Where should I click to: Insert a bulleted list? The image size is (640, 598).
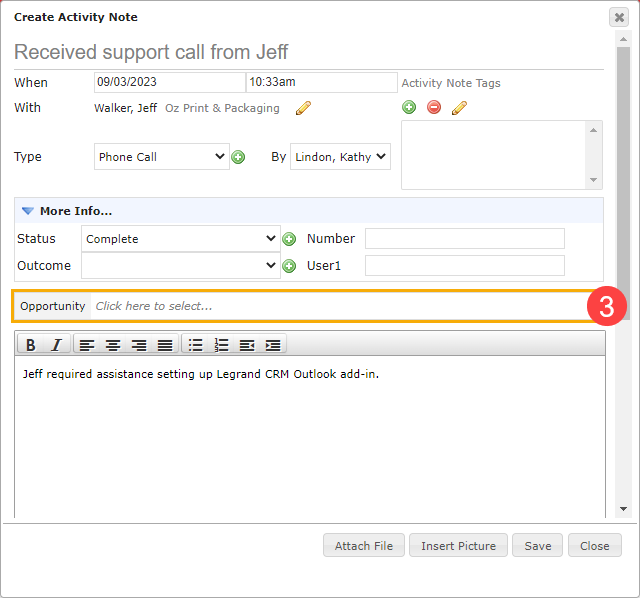(x=196, y=345)
